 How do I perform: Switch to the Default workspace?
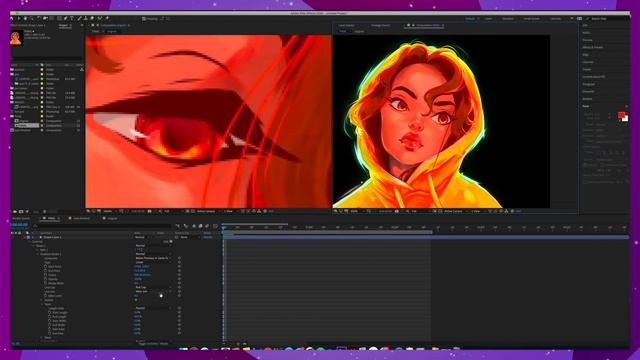470,18
